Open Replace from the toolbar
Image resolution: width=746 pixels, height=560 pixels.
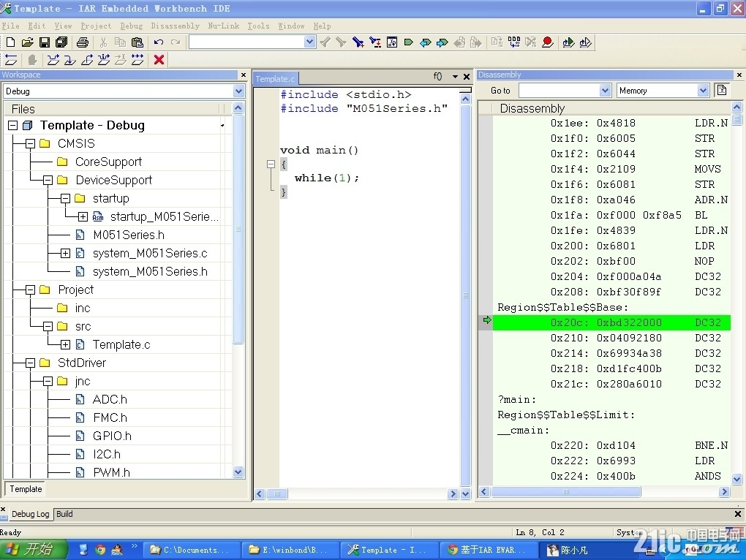375,42
